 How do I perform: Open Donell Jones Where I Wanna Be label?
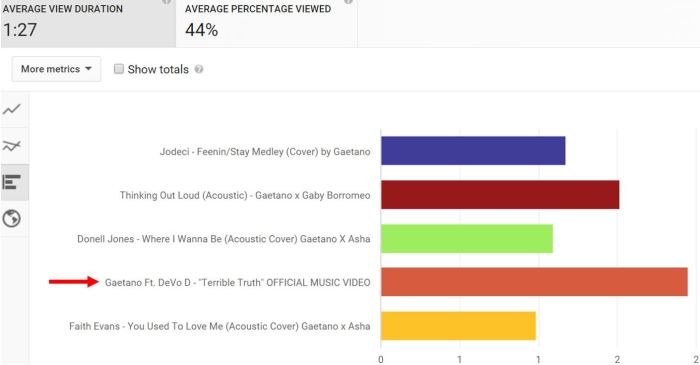tap(224, 239)
